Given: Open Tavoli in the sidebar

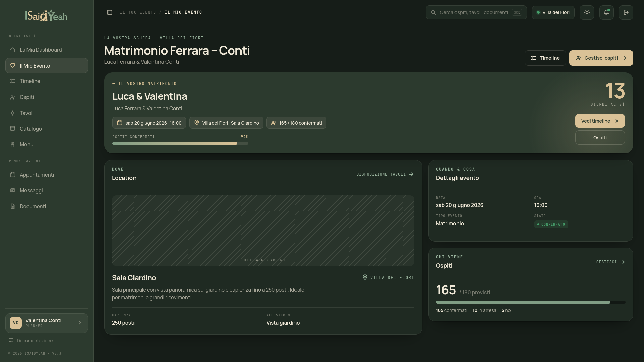Looking at the screenshot, I should pos(46,113).
